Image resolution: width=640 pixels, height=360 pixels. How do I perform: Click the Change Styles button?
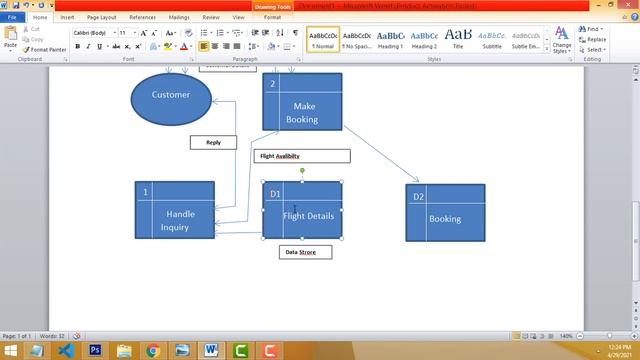pyautogui.click(x=562, y=40)
